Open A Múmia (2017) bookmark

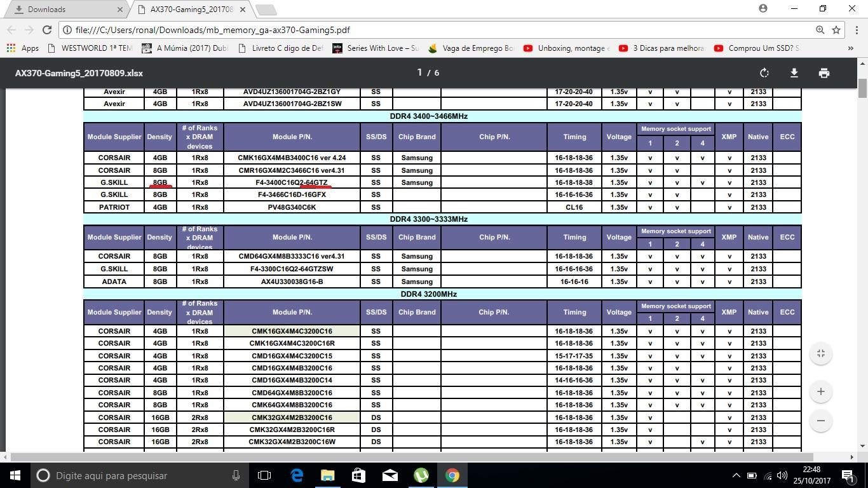click(x=184, y=48)
